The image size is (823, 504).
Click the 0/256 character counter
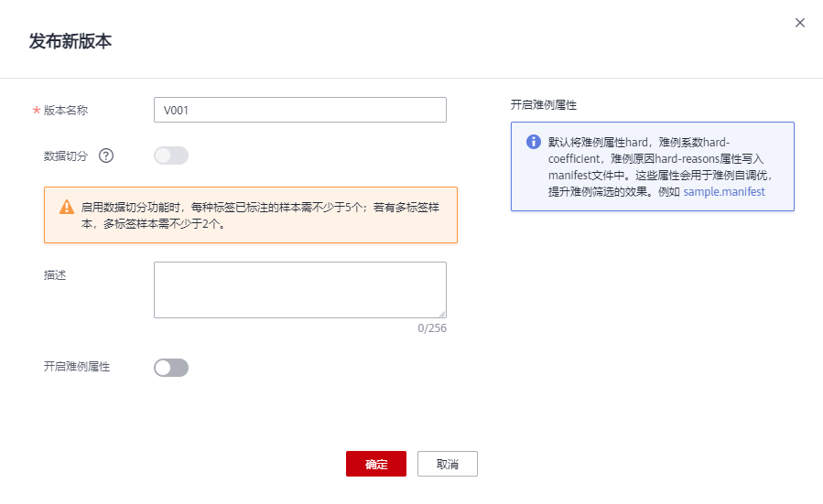(x=431, y=328)
